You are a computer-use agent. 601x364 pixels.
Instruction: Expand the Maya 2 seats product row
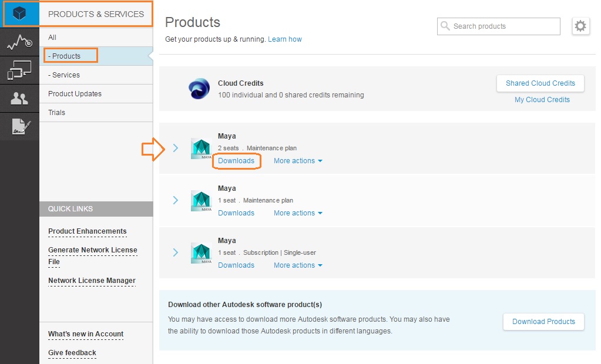pyautogui.click(x=176, y=148)
